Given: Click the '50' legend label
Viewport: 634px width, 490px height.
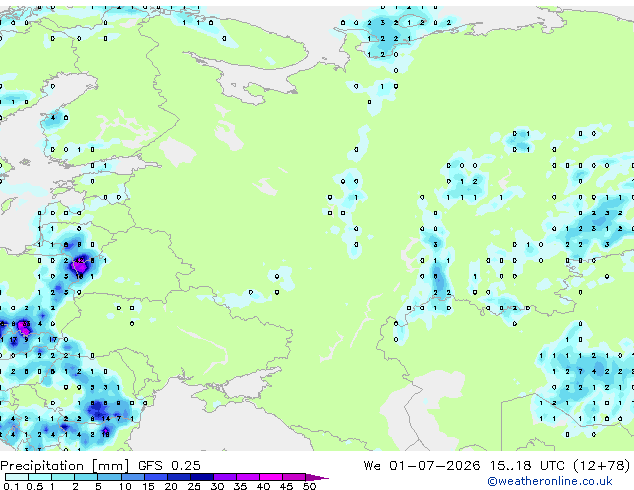Looking at the screenshot, I should tap(309, 486).
